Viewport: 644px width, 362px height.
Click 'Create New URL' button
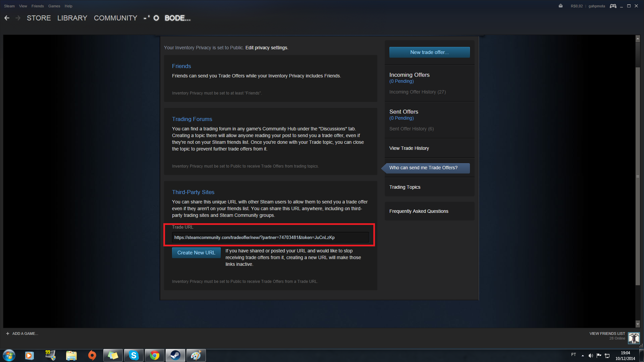click(196, 252)
